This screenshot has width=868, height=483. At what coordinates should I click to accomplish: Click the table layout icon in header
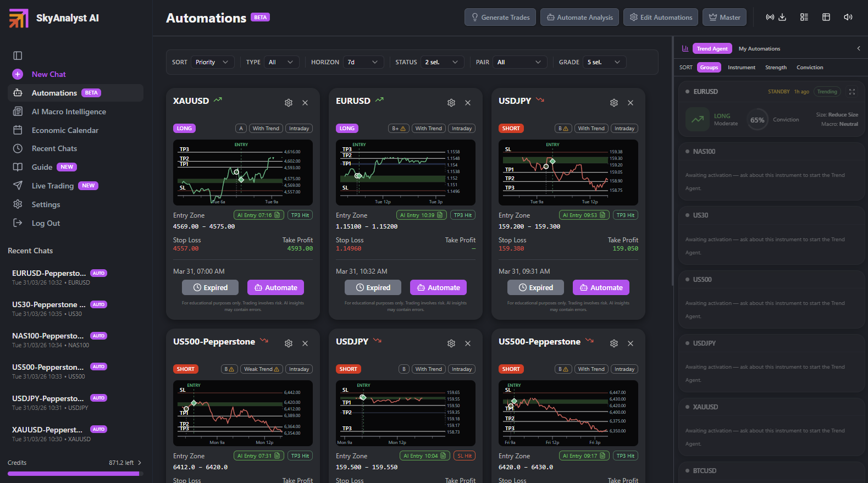pyautogui.click(x=826, y=17)
